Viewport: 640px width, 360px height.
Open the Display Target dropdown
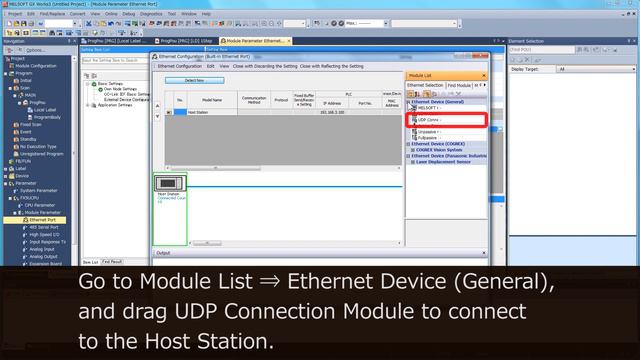click(x=595, y=69)
